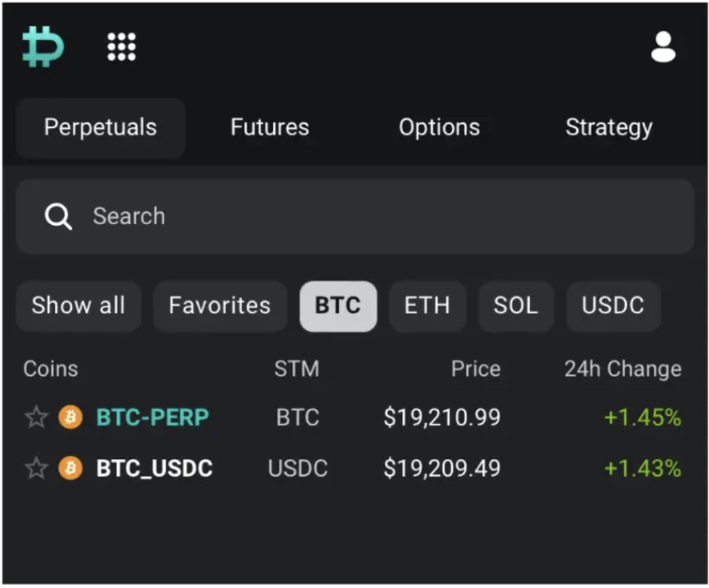This screenshot has width=709, height=588.
Task: Switch to the Options tab
Action: [x=439, y=128]
